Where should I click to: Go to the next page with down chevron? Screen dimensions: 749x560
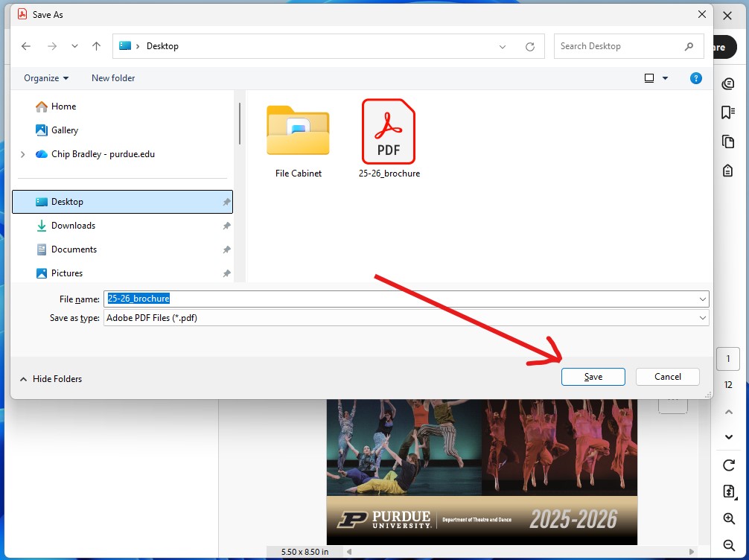pyautogui.click(x=728, y=437)
